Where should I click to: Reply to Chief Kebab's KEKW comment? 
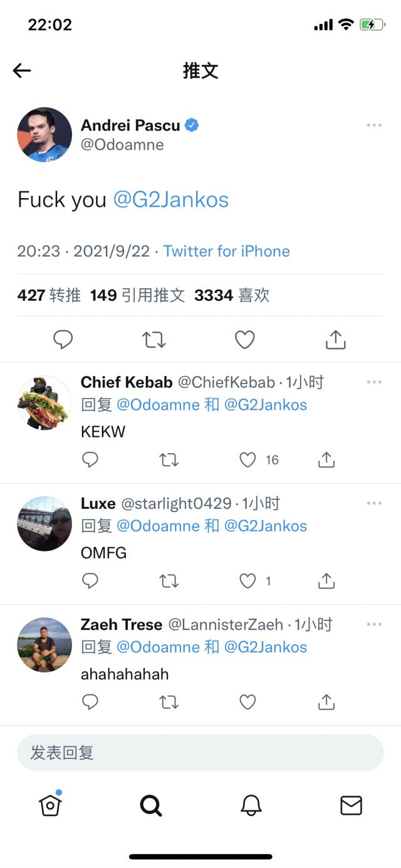point(90,460)
